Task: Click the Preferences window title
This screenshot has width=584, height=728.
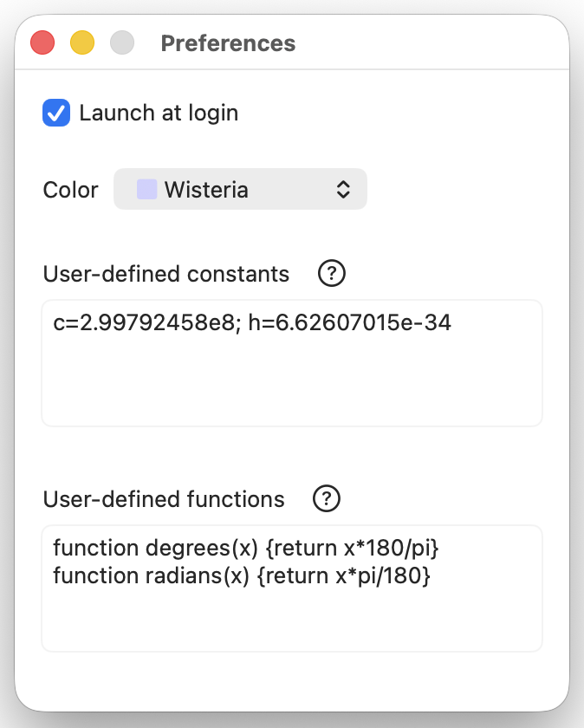Action: [x=228, y=43]
